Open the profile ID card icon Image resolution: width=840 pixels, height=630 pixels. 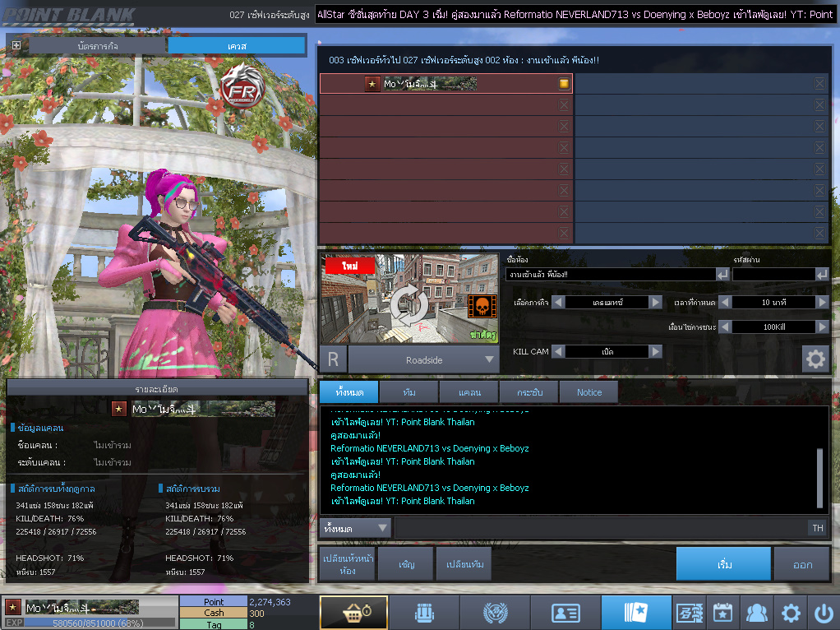click(565, 613)
